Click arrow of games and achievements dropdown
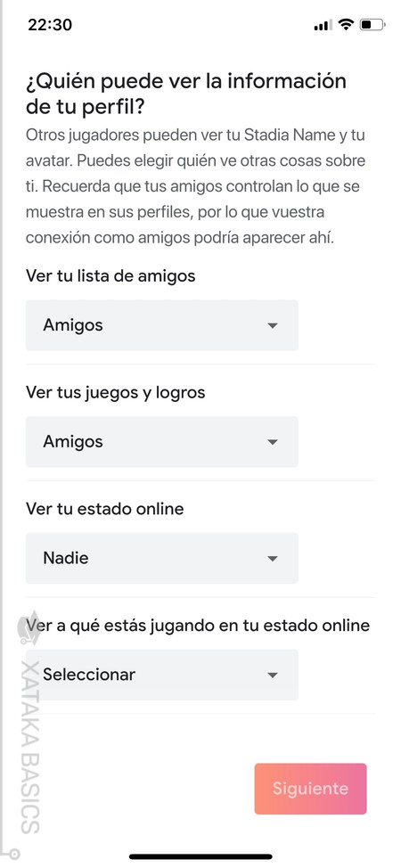 point(272,442)
